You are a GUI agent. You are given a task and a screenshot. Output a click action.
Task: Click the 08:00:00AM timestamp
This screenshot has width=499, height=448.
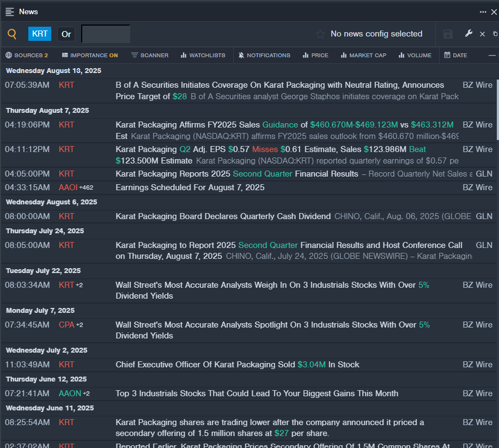coord(27,216)
